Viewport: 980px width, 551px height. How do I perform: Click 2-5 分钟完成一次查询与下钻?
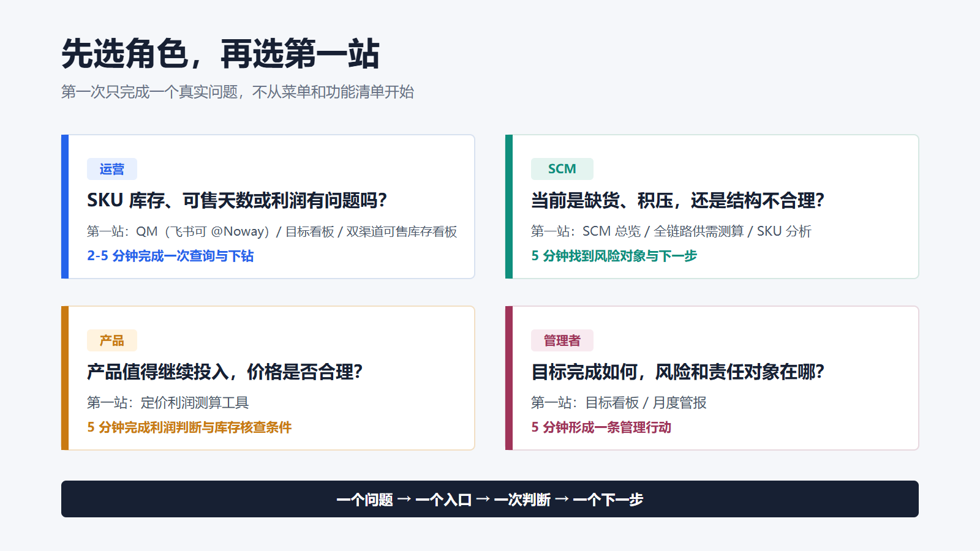[170, 256]
